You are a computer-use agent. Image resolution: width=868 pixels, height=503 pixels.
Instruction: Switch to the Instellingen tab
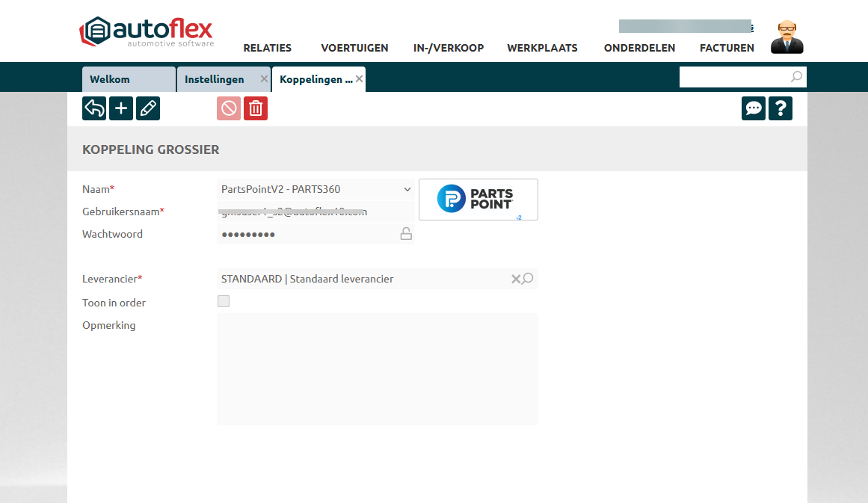pos(215,79)
